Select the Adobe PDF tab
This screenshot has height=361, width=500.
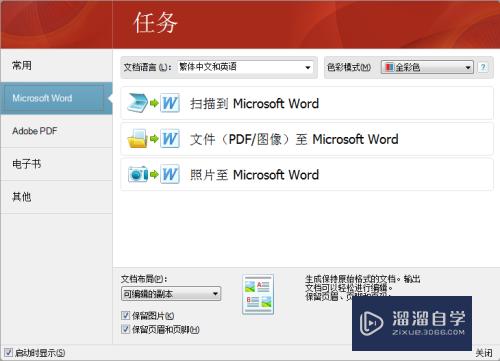56,131
